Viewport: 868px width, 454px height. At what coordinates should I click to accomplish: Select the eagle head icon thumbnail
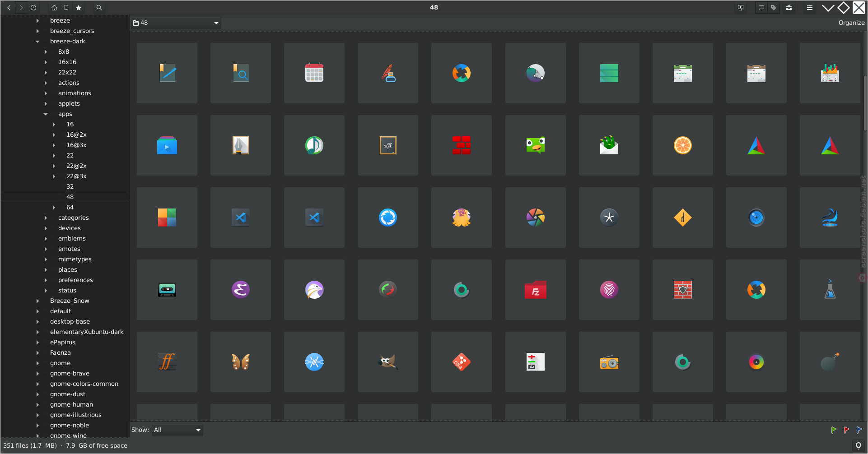coord(314,290)
